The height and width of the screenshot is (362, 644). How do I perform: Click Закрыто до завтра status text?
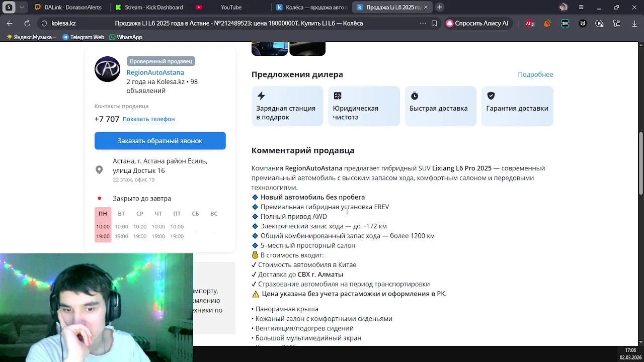coord(142,199)
